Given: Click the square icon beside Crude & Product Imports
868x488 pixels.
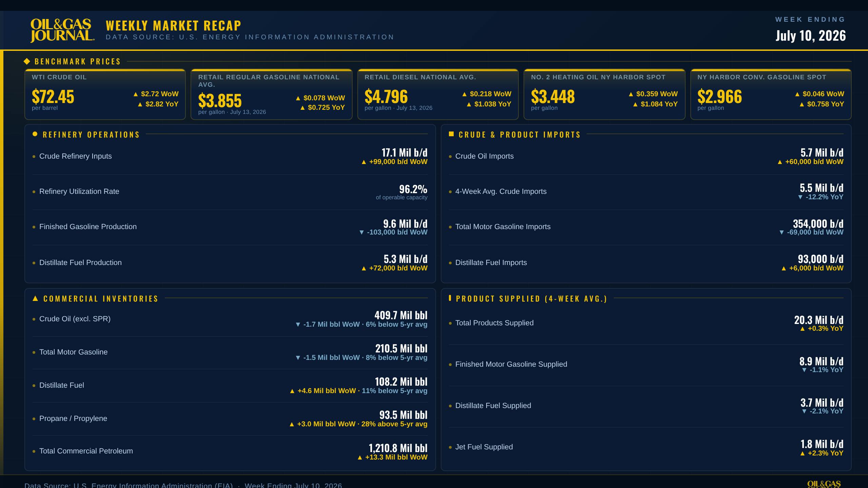Looking at the screenshot, I should point(451,134).
